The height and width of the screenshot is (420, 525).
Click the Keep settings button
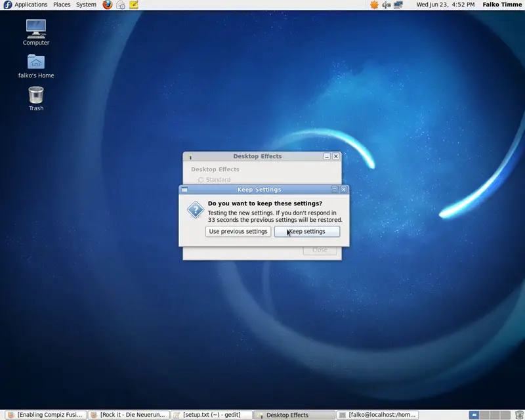click(307, 232)
